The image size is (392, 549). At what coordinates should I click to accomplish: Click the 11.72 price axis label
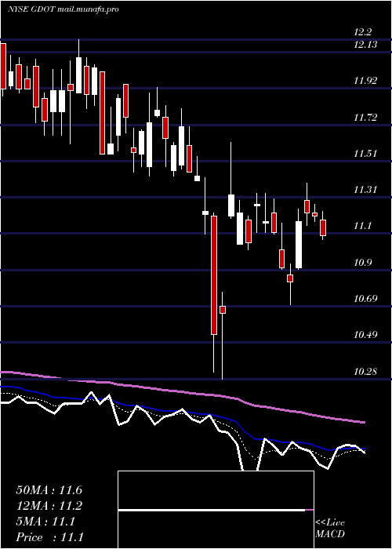pyautogui.click(x=365, y=118)
